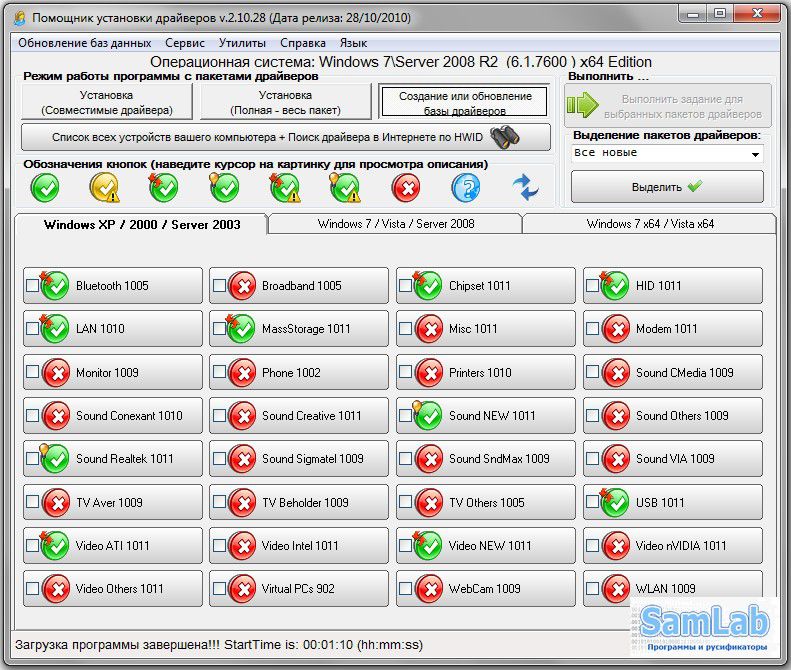Click the first plain green checkmark legend icon
The width and height of the screenshot is (791, 670).
(45, 187)
